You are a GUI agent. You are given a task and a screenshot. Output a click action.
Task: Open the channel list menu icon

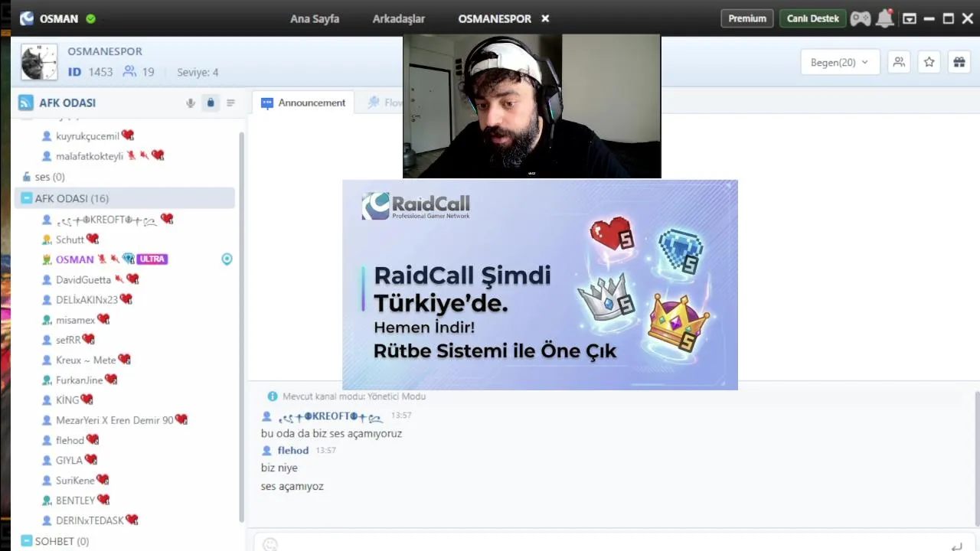(230, 103)
